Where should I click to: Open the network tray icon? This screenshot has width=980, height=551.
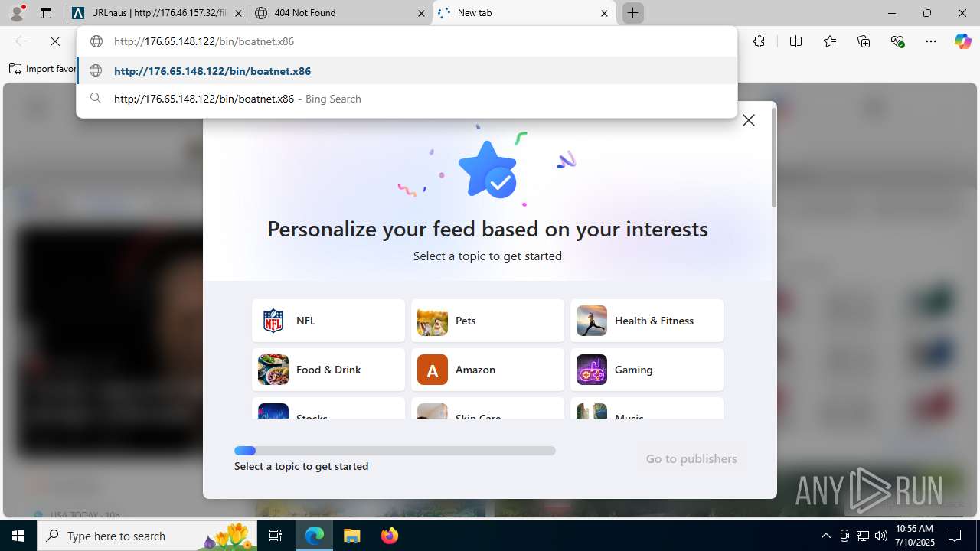[x=863, y=536]
